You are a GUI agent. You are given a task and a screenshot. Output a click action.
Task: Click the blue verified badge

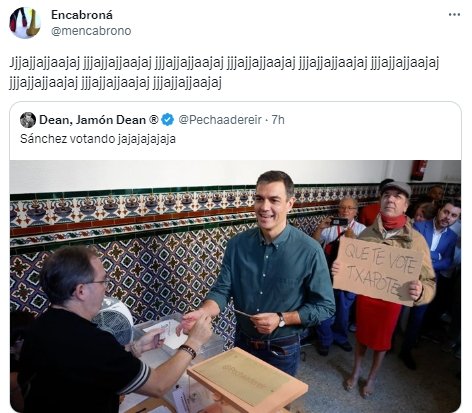[x=168, y=120]
